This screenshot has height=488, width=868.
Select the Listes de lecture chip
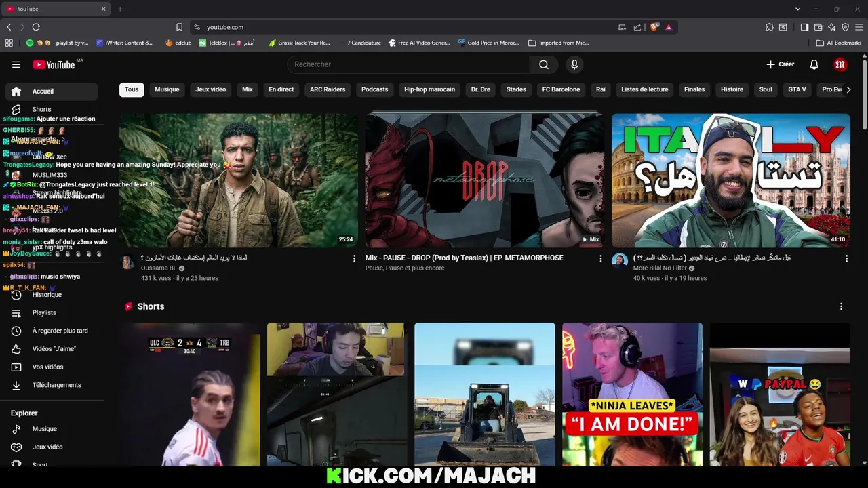[645, 89]
